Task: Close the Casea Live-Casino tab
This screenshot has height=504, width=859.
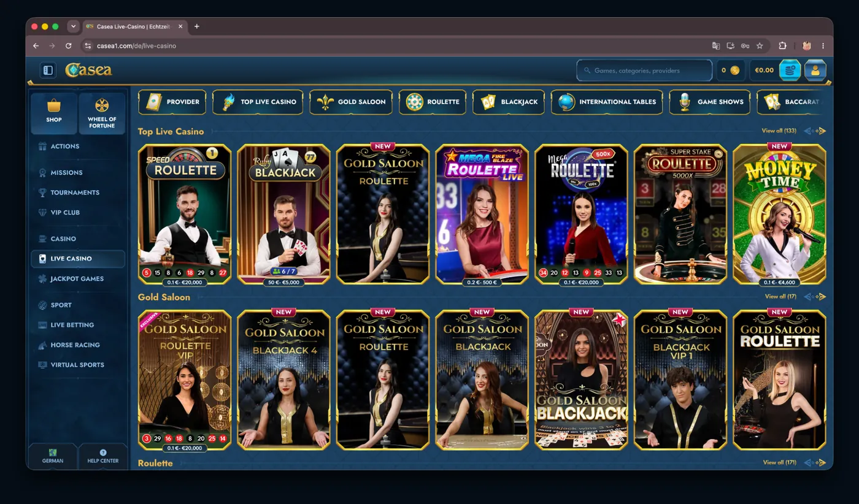Action: tap(180, 26)
